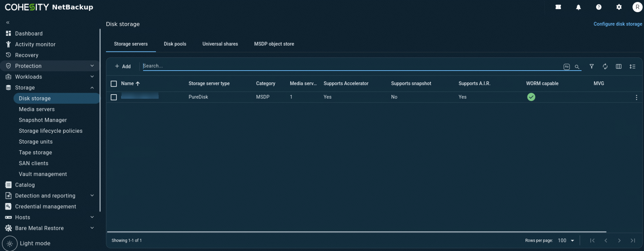The height and width of the screenshot is (251, 644).
Task: Click the Bare Metal Restore gear icon
Action: pos(8,228)
